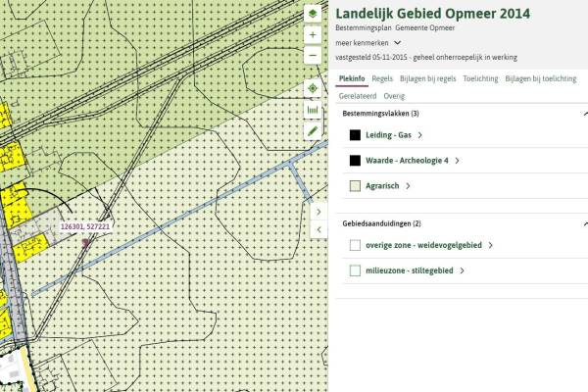Viewport: 588px width, 392px height.
Task: Open the Waarde - Archeologie 4 link
Action: point(407,161)
